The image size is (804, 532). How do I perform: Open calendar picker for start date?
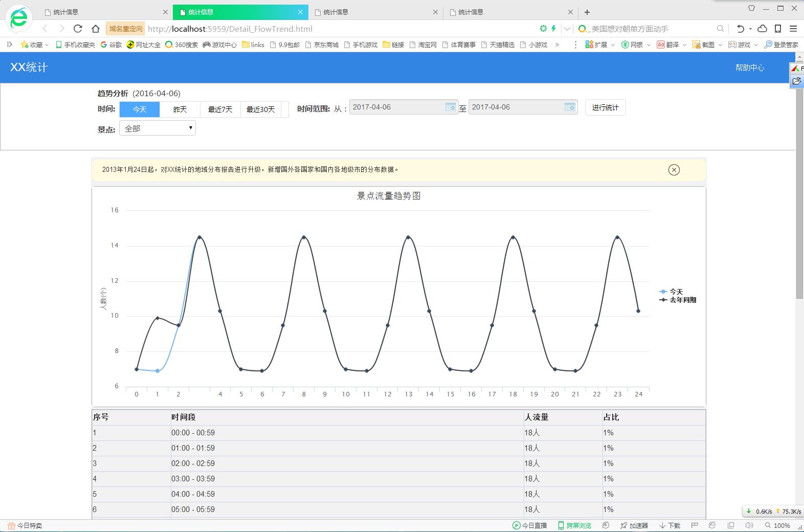point(451,107)
